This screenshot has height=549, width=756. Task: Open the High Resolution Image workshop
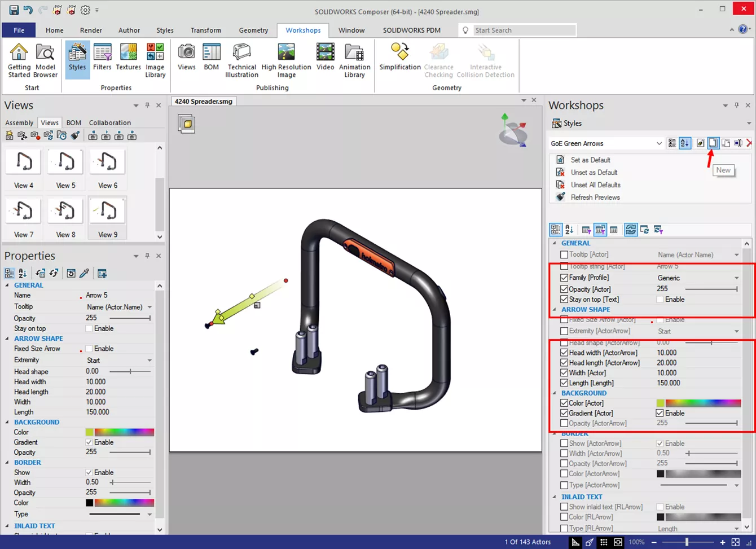286,60
